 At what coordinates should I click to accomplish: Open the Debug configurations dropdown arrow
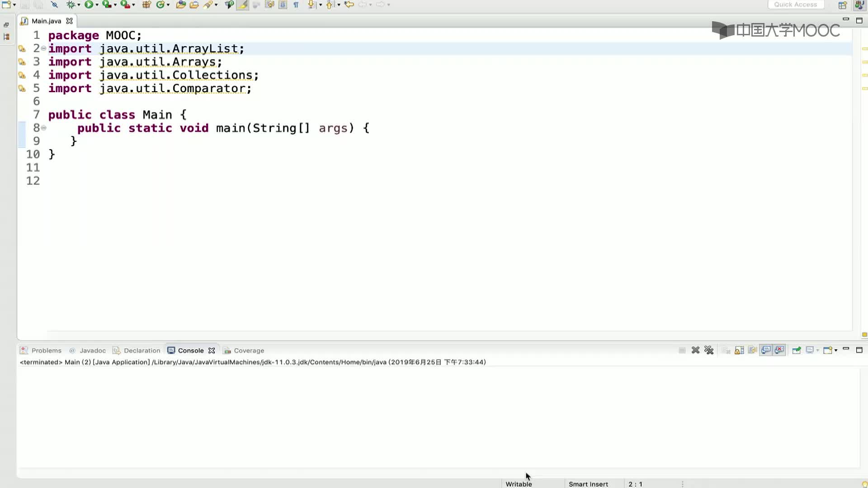79,5
